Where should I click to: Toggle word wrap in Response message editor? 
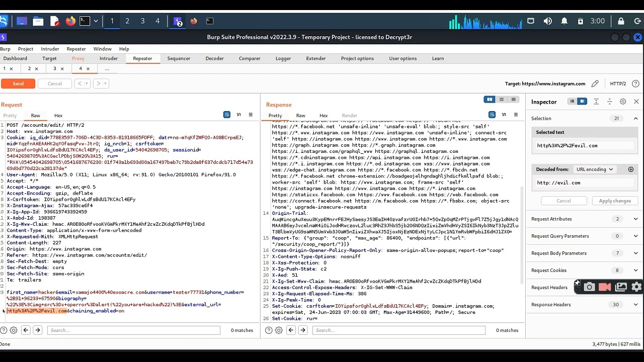point(492,115)
